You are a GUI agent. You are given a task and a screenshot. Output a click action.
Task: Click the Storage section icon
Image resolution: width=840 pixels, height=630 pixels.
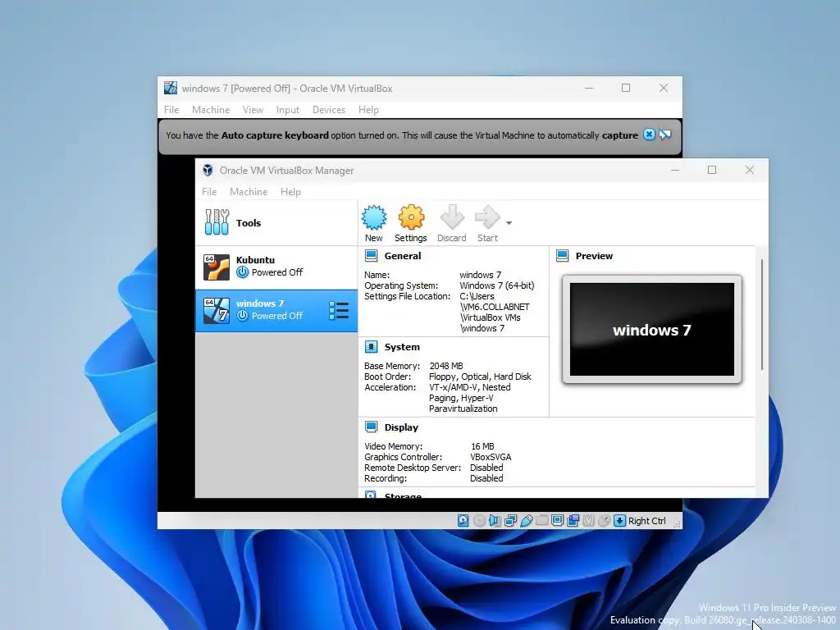[371, 495]
